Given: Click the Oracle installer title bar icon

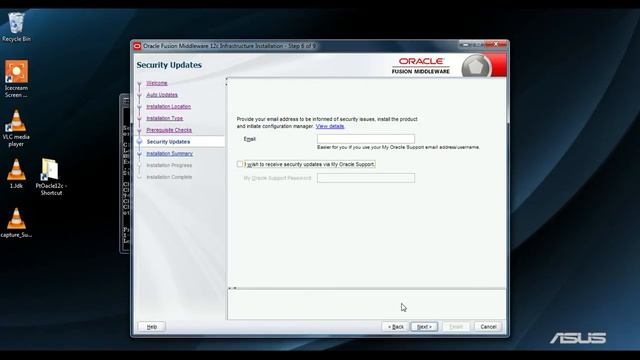Looking at the screenshot, I should point(137,46).
